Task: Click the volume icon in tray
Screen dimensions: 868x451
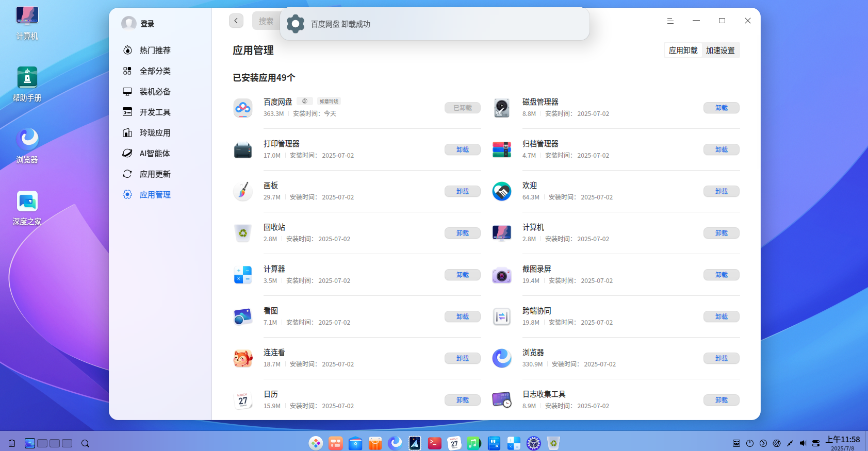Action: (x=803, y=443)
